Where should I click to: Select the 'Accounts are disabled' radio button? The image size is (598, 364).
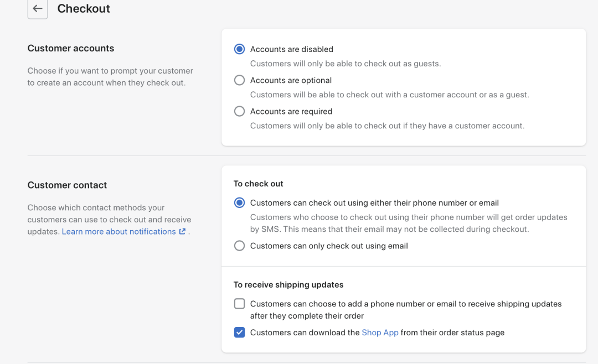[x=239, y=49]
